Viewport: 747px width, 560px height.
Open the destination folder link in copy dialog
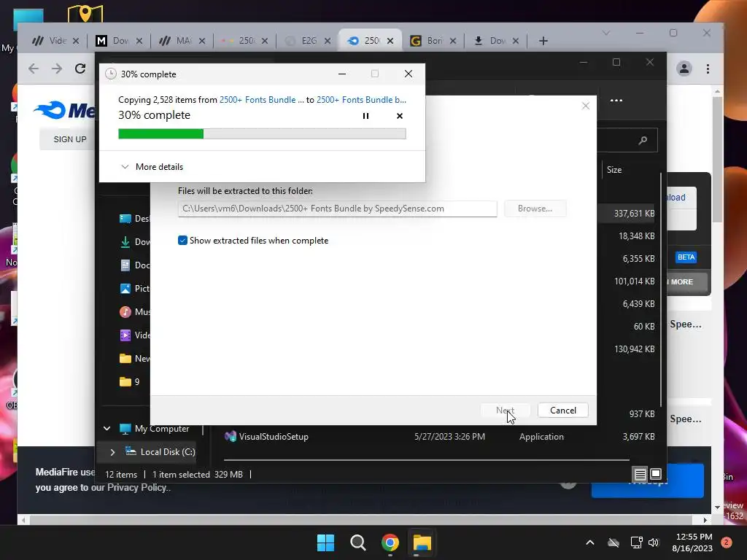tap(361, 99)
